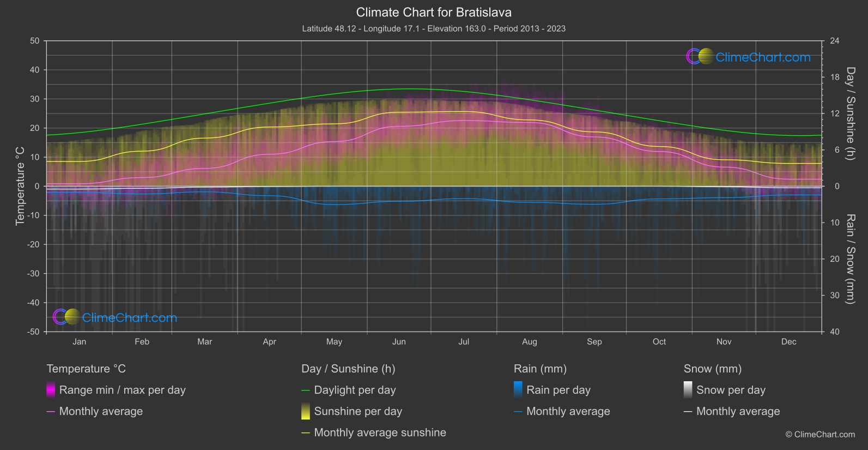Click the blue Rain per day swatch
This screenshot has width=868, height=450.
pyautogui.click(x=518, y=390)
